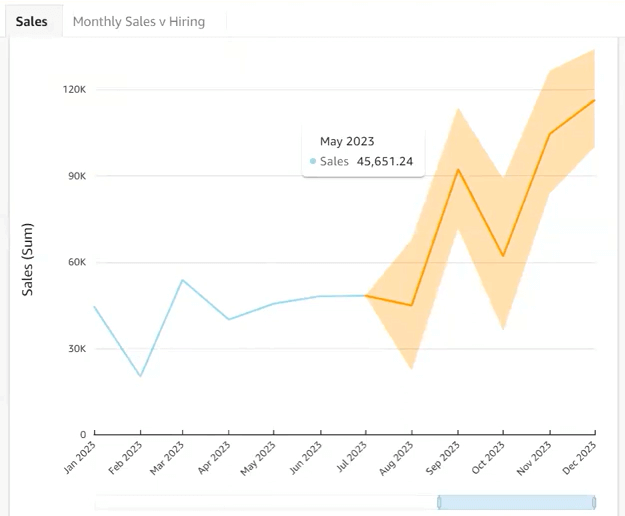
Task: Open the Monthly Sales v Hiring tab
Action: [139, 22]
